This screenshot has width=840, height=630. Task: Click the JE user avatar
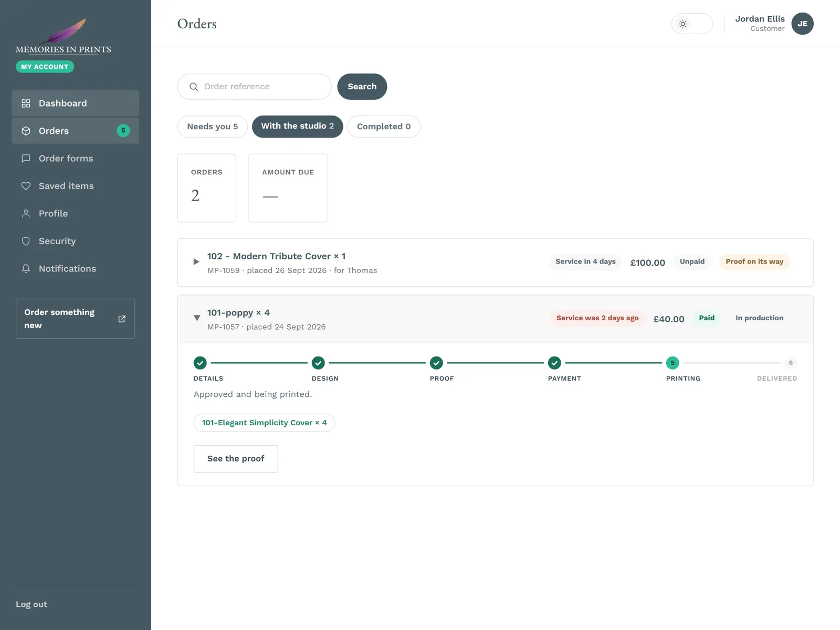(x=802, y=24)
